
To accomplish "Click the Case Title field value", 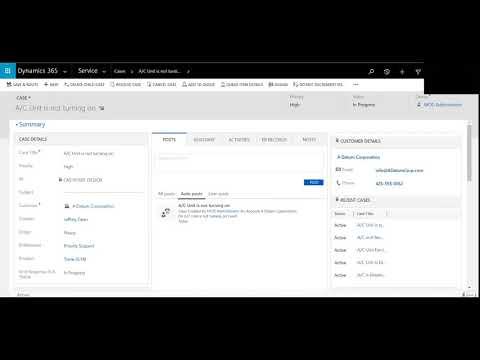I will [x=89, y=153].
